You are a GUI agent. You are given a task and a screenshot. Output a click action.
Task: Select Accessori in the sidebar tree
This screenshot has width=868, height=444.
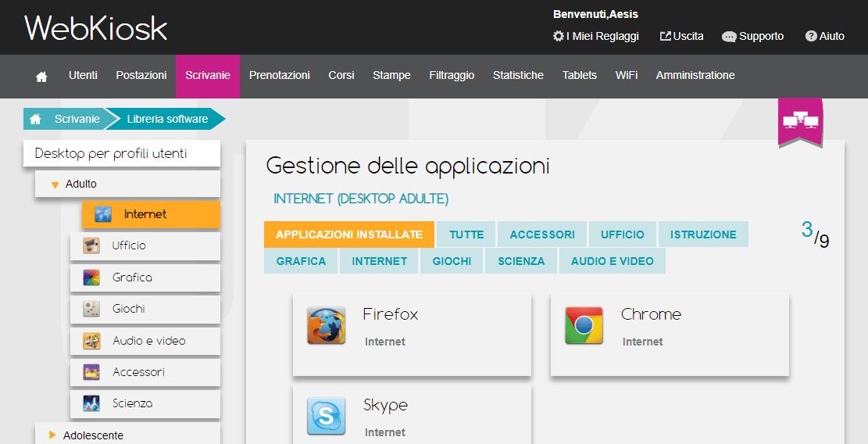[145, 373]
